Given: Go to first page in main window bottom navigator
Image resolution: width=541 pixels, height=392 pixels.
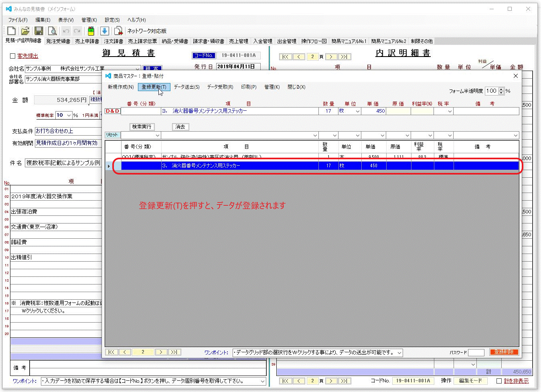Looking at the screenshot, I should coord(285,381).
